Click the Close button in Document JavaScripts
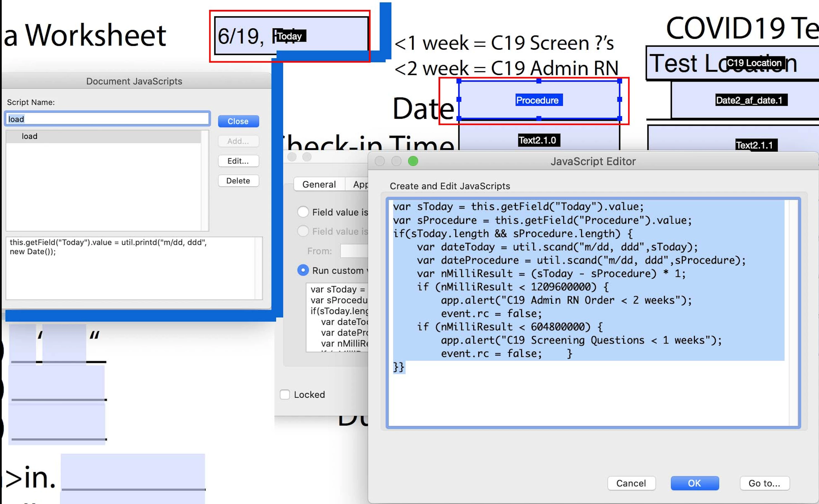This screenshot has height=504, width=819. 238,121
